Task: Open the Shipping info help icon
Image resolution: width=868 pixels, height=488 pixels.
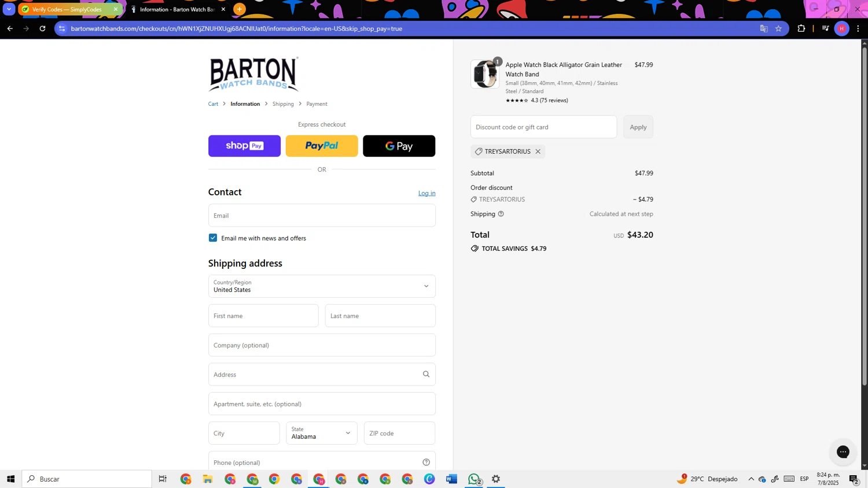Action: pyautogui.click(x=501, y=214)
